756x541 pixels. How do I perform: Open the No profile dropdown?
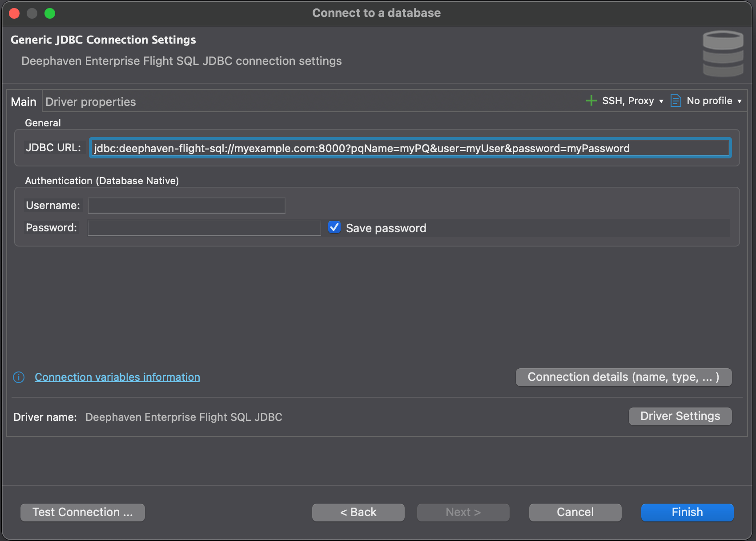(714, 101)
